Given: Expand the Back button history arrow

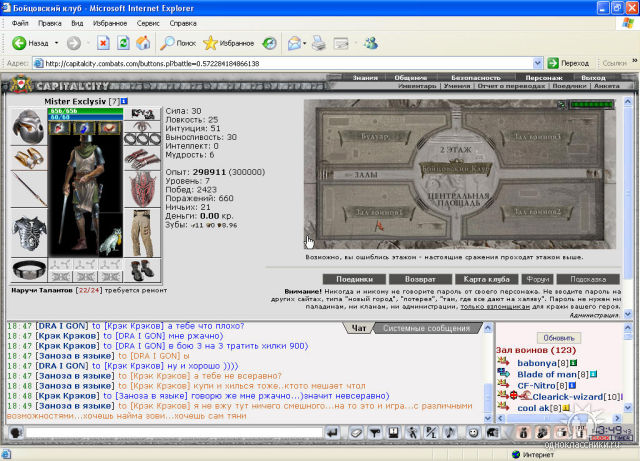Looking at the screenshot, I should pyautogui.click(x=56, y=43).
